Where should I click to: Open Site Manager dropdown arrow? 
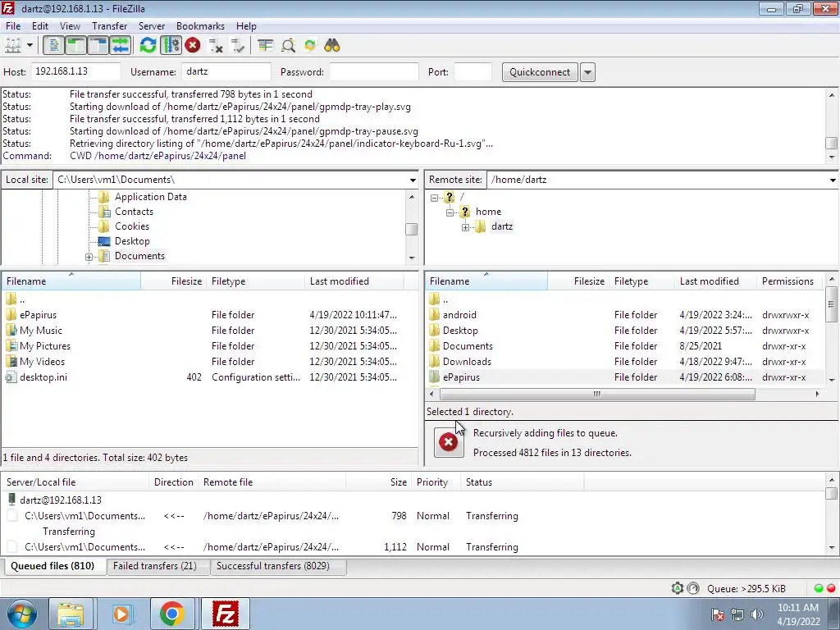click(30, 46)
